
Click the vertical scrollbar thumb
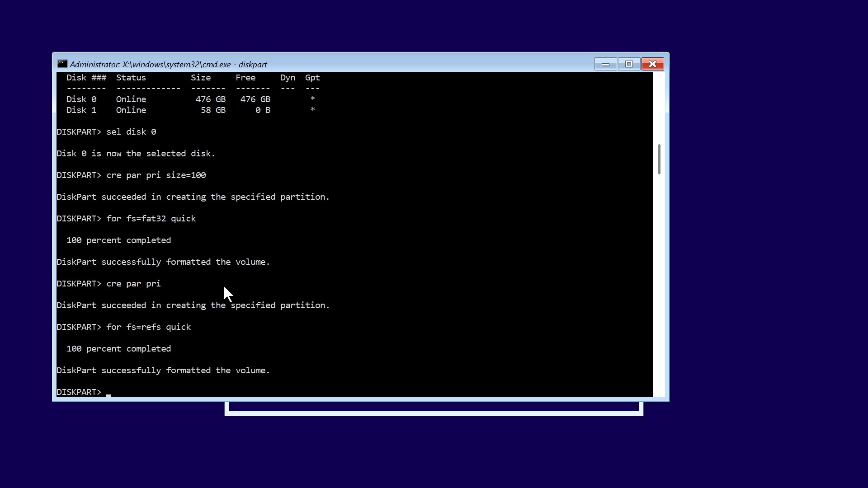point(659,159)
